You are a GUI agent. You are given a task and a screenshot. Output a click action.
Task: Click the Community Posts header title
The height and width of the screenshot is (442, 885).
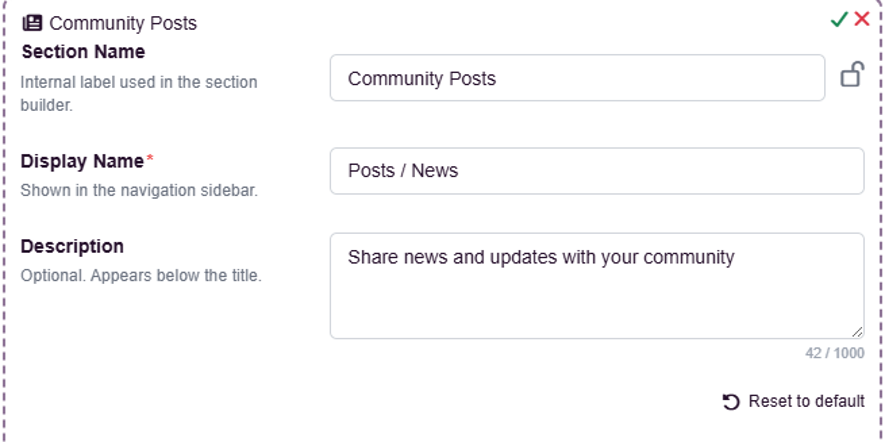(123, 24)
